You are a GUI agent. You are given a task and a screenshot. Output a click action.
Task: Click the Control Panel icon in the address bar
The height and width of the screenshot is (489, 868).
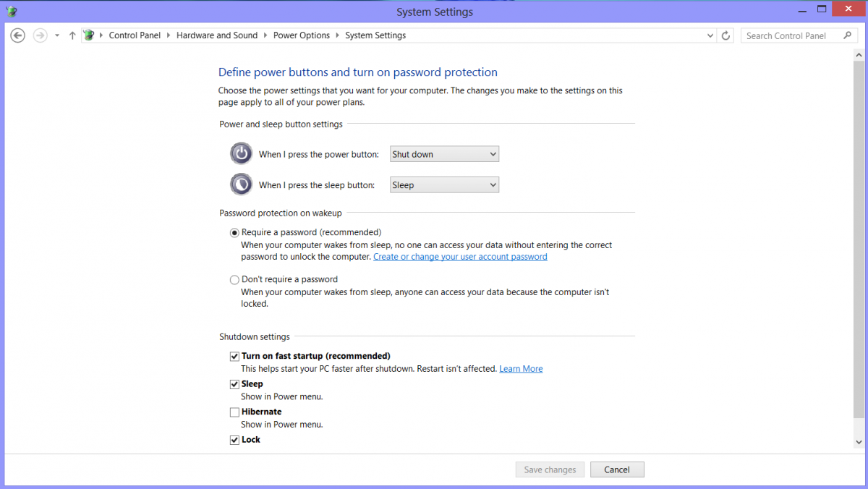[x=89, y=35]
